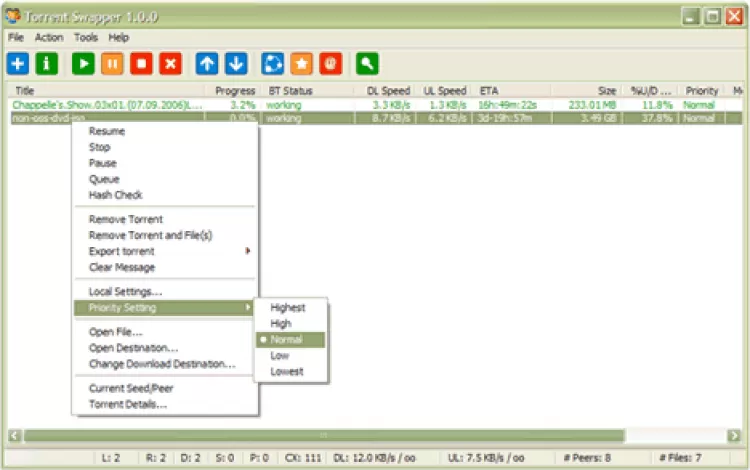This screenshot has width=750, height=470.
Task: Click the blue up arrow move-up icon
Action: (x=207, y=64)
